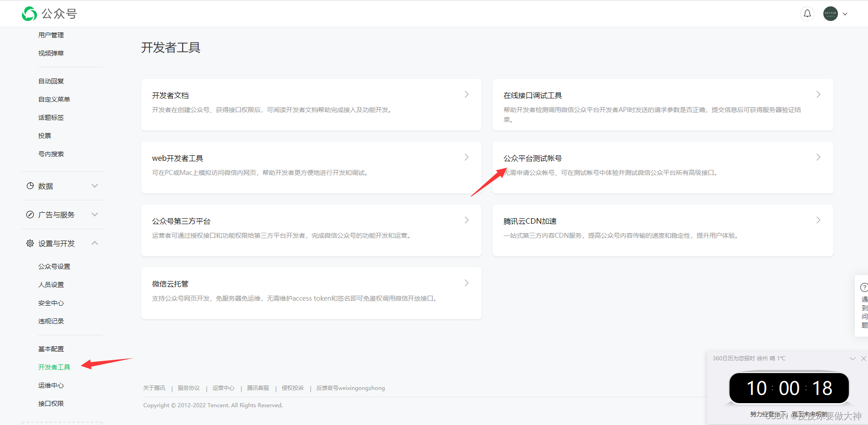Screen dimensions: 868x425
Task: Collapse the 360日历 popup chevron
Action: [853, 358]
